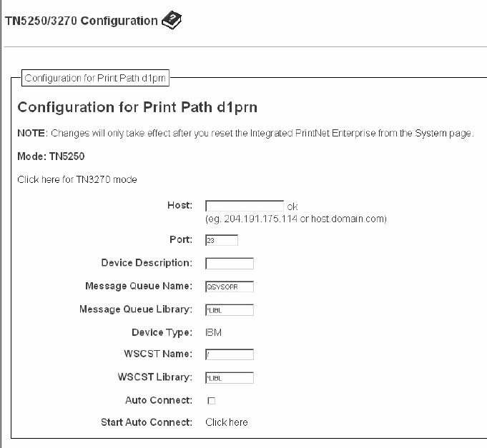This screenshot has width=487, height=448.
Task: Click the WSCST Name input box
Action: [229, 354]
